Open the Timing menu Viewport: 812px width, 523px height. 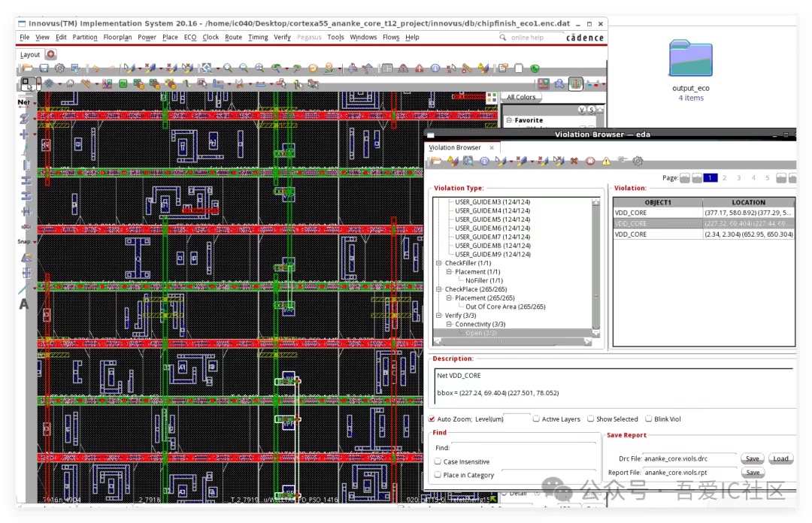coord(258,38)
